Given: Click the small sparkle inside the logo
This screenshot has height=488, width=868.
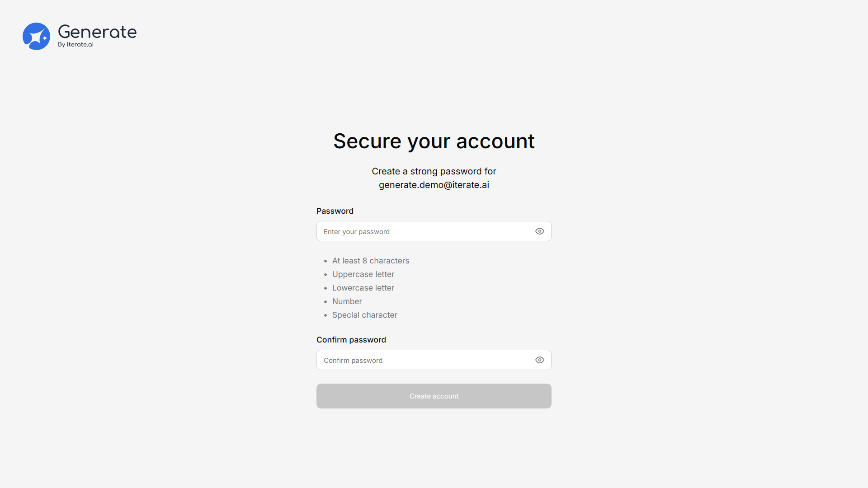Looking at the screenshot, I should click(x=45, y=38).
